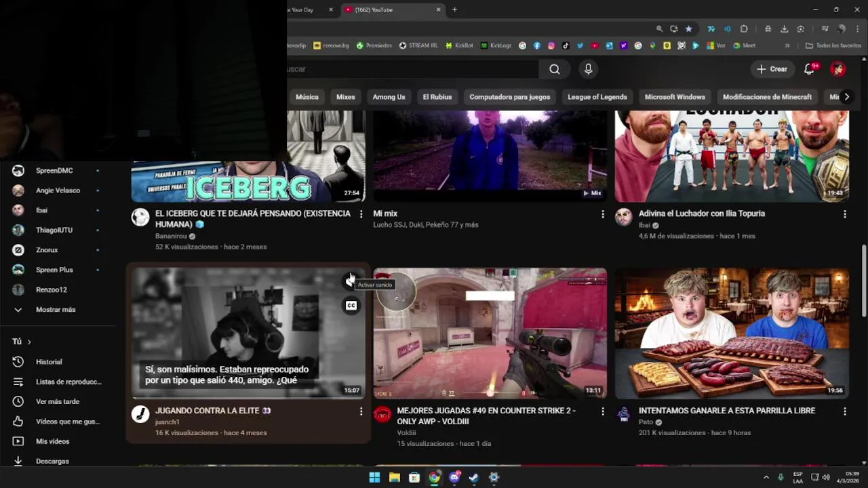Select Computadora para juegos chip
Screen dimensions: 868x488
tap(510, 97)
